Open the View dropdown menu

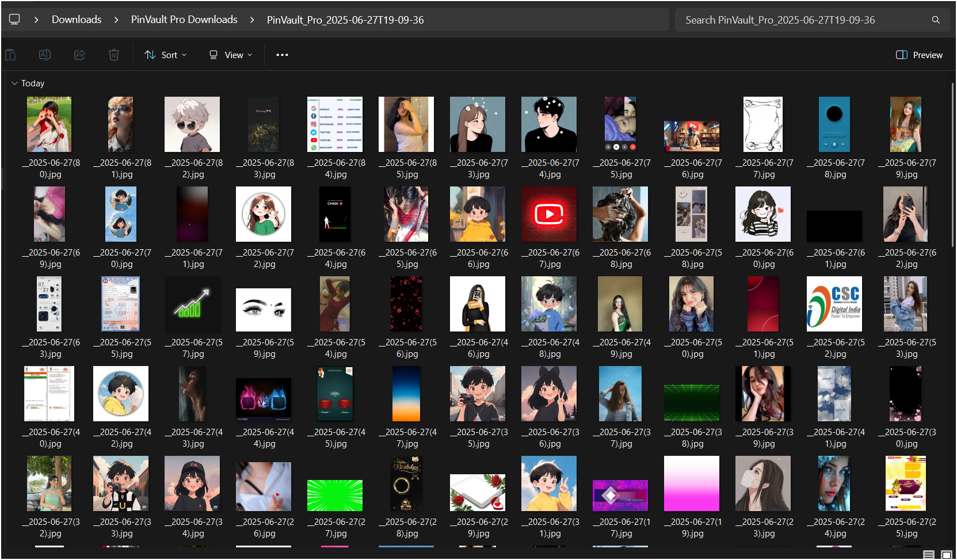click(x=230, y=55)
